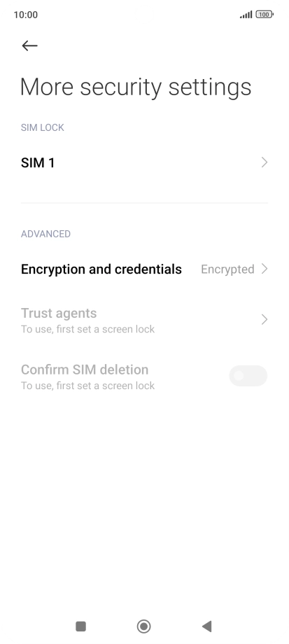This screenshot has width=289, height=644.
Task: Tap the Confirm SIM deletion label
Action: 85,370
